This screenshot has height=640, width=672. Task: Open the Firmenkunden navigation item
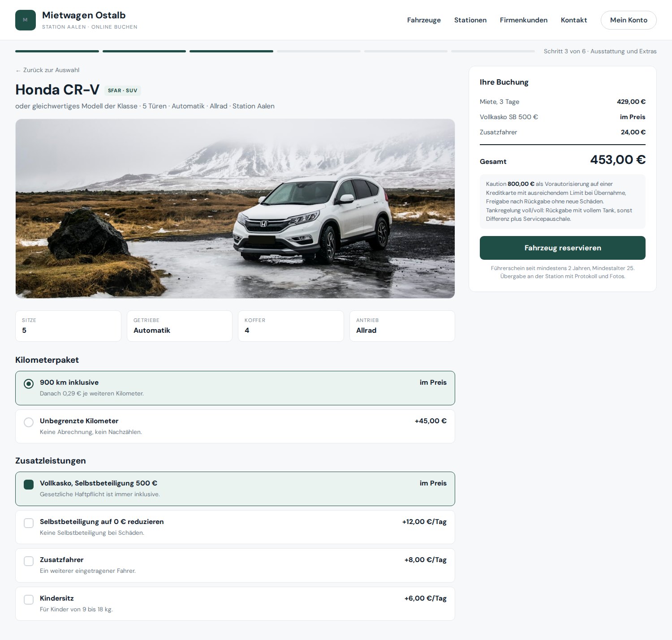(524, 20)
